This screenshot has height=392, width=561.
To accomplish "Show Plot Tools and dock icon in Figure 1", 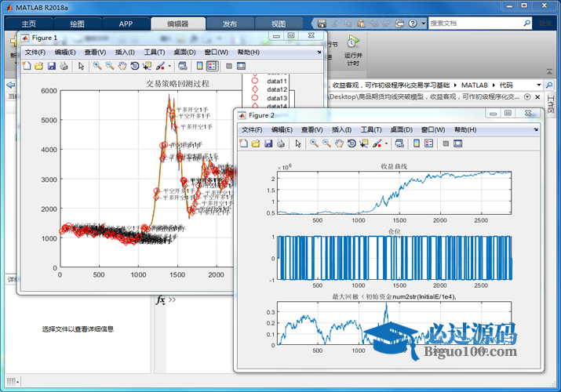I will (x=242, y=66).
